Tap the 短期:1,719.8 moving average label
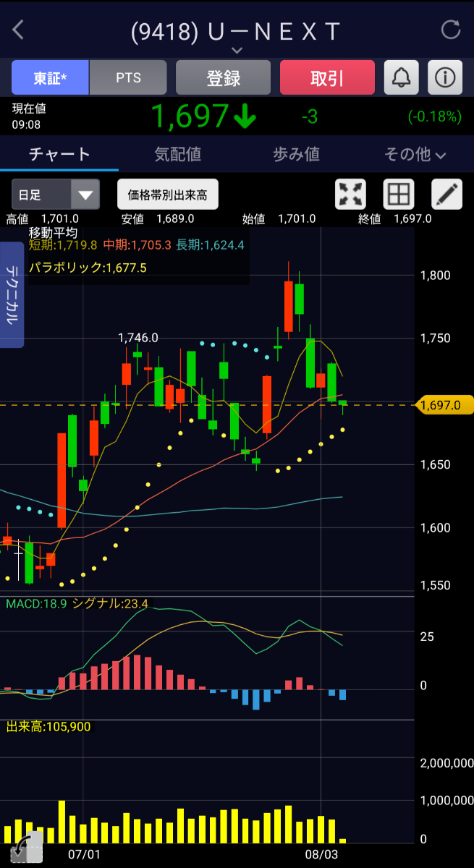The height and width of the screenshot is (868, 474). pos(62,245)
